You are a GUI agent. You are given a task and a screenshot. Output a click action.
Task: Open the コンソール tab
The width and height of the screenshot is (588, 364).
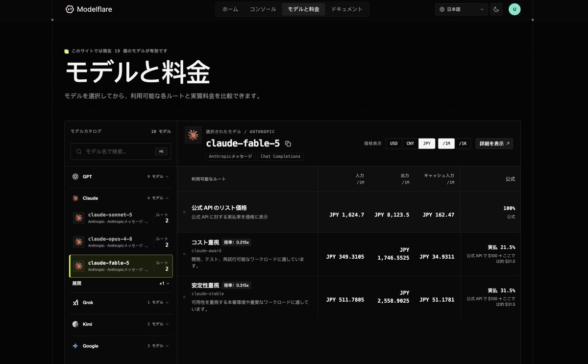click(263, 9)
